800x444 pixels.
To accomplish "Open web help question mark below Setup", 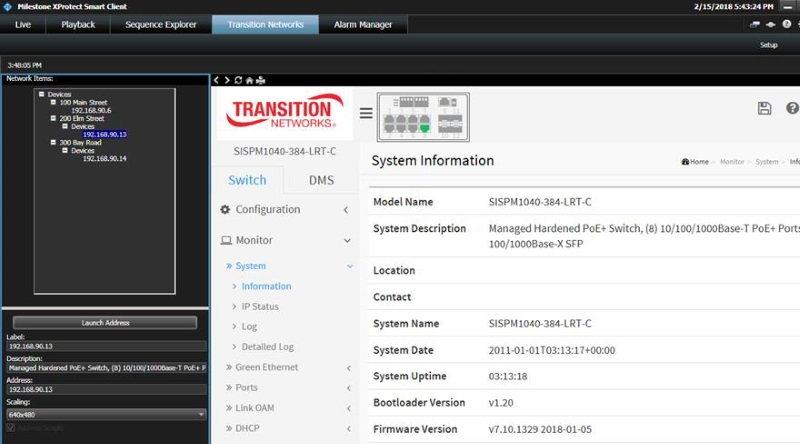I will (x=792, y=108).
